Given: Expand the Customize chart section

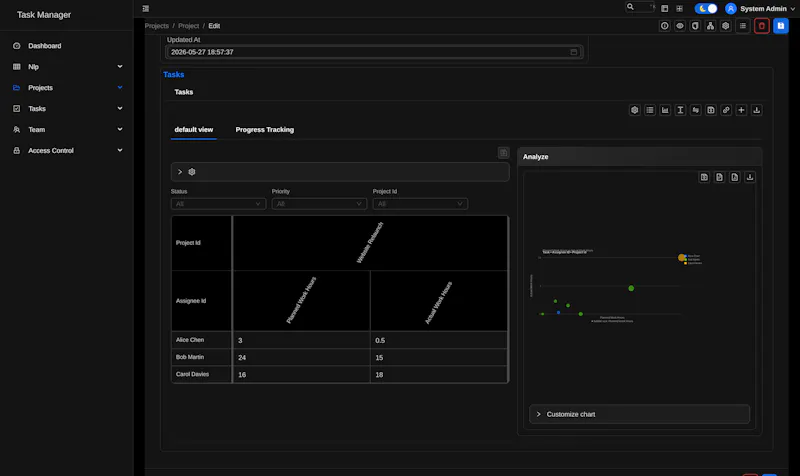Looking at the screenshot, I should (x=640, y=414).
